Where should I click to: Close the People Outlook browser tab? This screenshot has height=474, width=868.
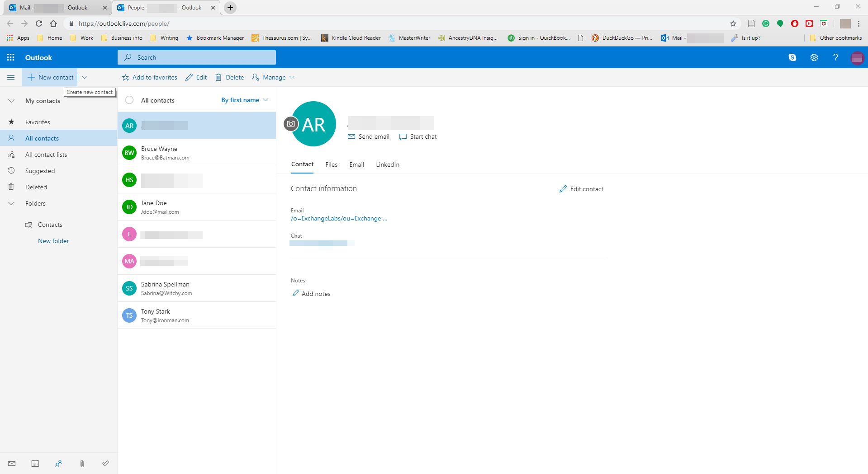pyautogui.click(x=213, y=8)
